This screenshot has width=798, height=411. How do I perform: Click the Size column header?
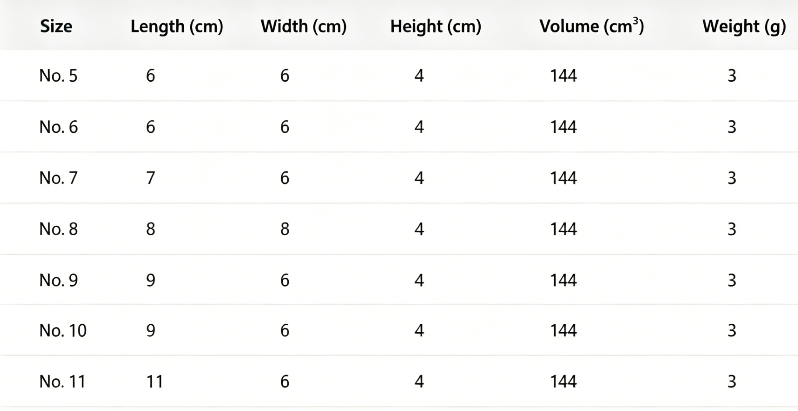[56, 26]
